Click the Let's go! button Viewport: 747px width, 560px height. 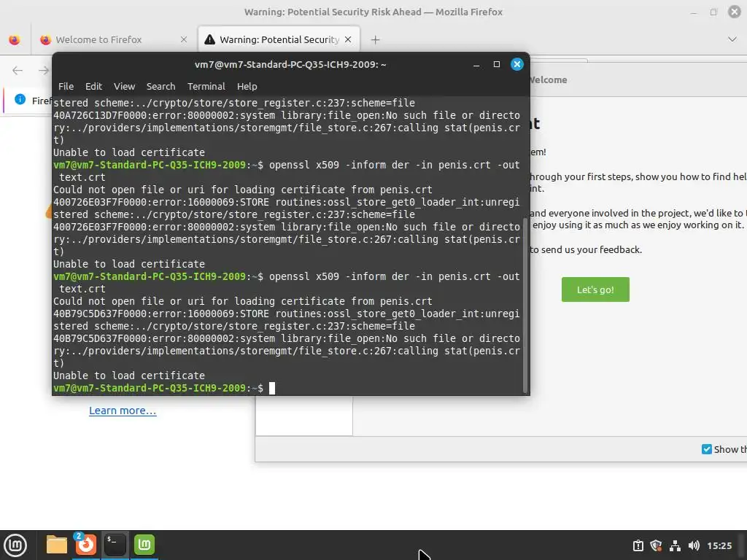tap(595, 289)
